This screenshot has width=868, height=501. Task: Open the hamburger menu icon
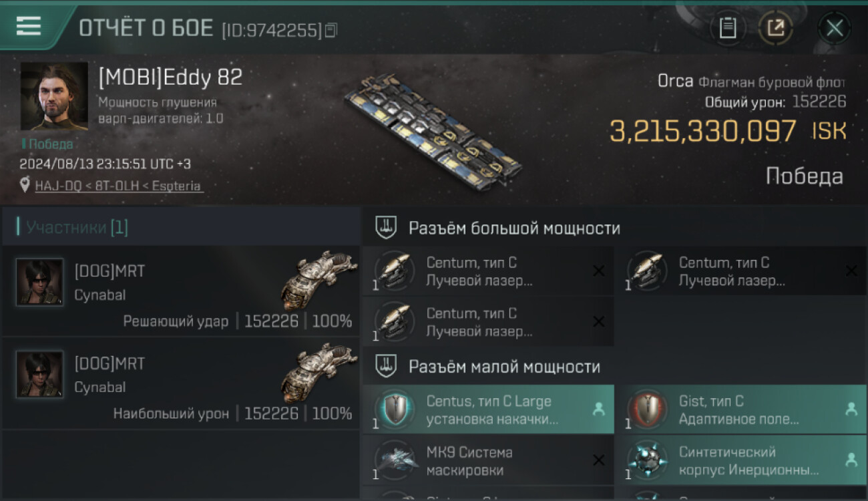(x=29, y=26)
